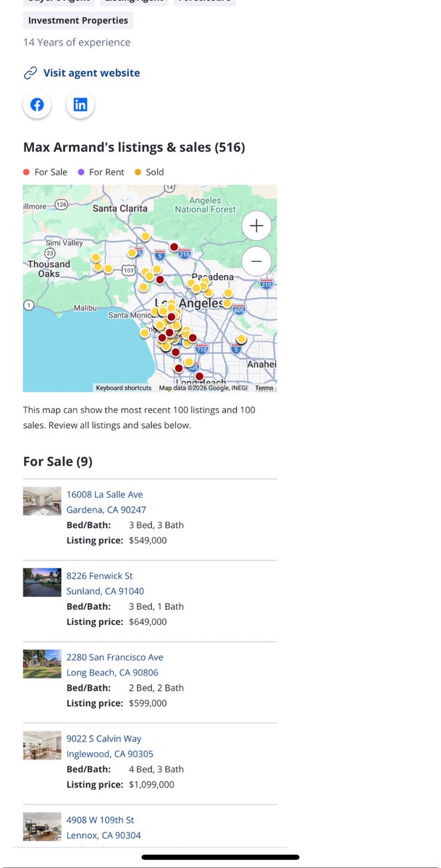Open listing 9022 S Calvin Way
The width and height of the screenshot is (441, 868).
104,739
